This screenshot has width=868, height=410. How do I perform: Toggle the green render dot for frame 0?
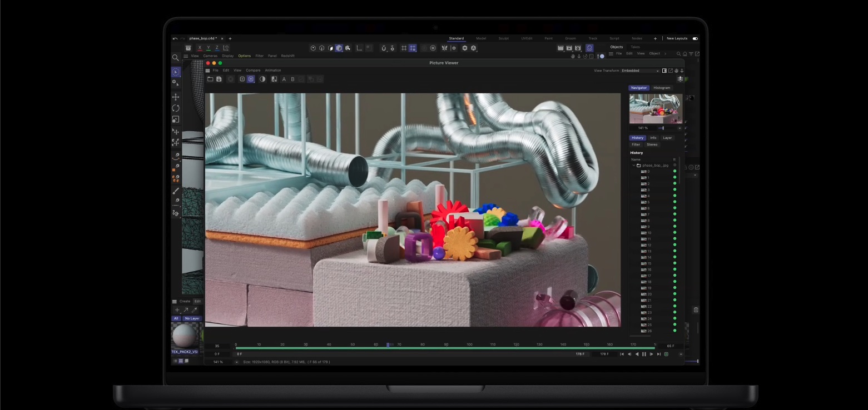pyautogui.click(x=674, y=172)
